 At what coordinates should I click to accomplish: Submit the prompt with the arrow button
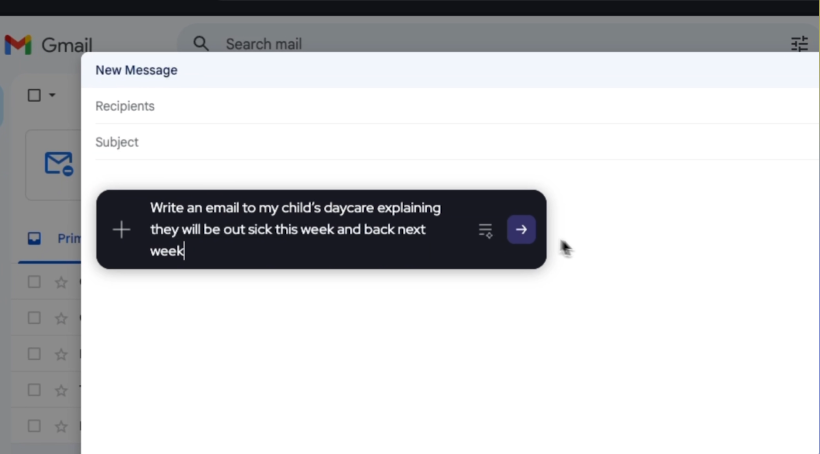pos(521,229)
